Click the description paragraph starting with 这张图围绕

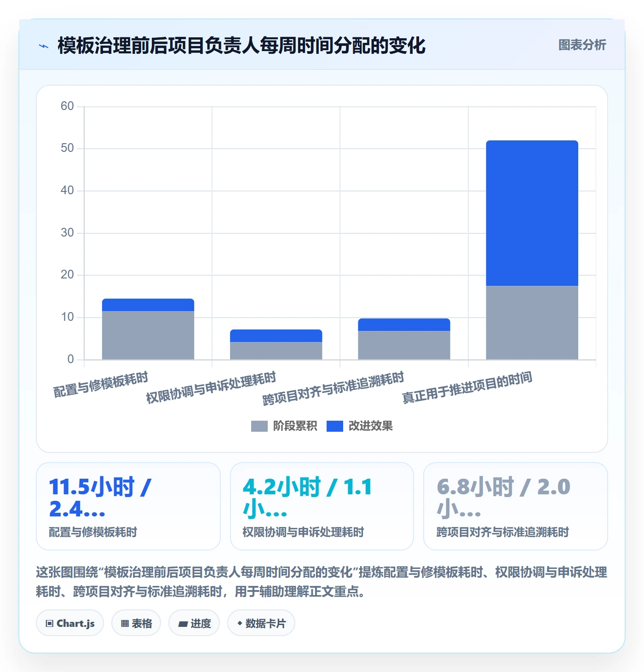tap(322, 582)
